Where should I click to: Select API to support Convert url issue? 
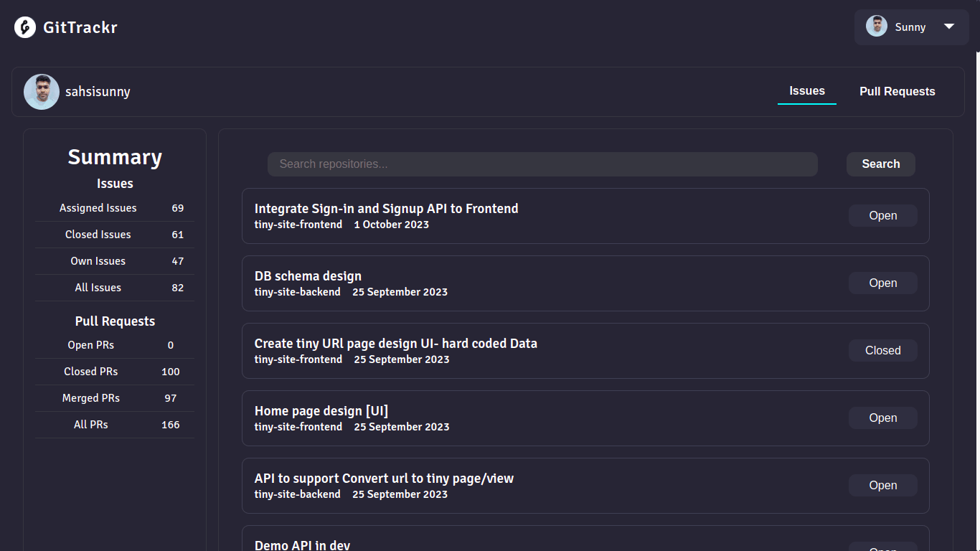[x=384, y=479]
